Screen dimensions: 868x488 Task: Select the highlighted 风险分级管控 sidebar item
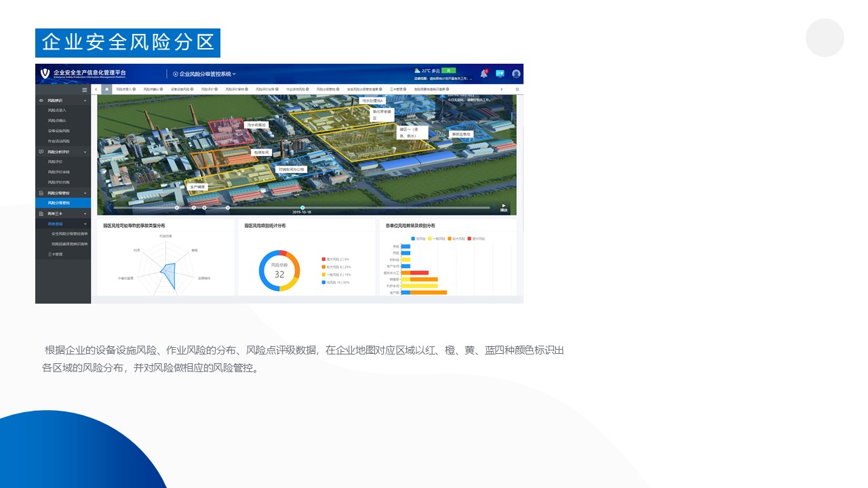63,203
